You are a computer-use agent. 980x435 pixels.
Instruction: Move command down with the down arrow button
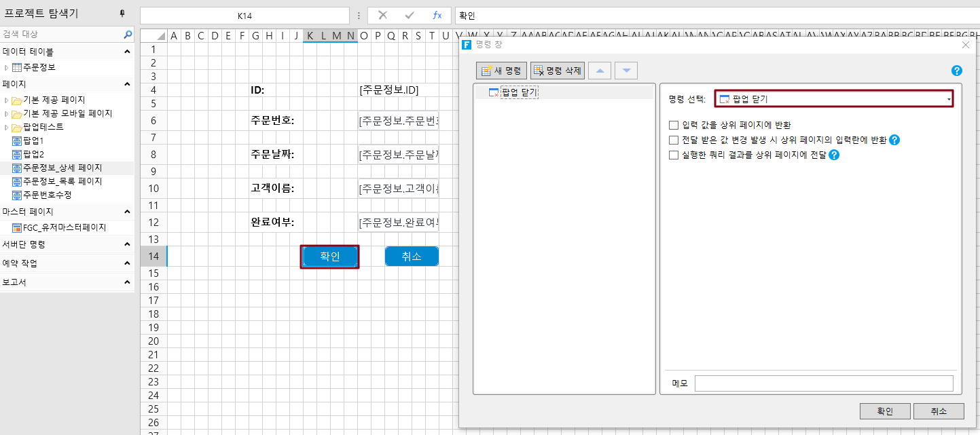[x=626, y=71]
